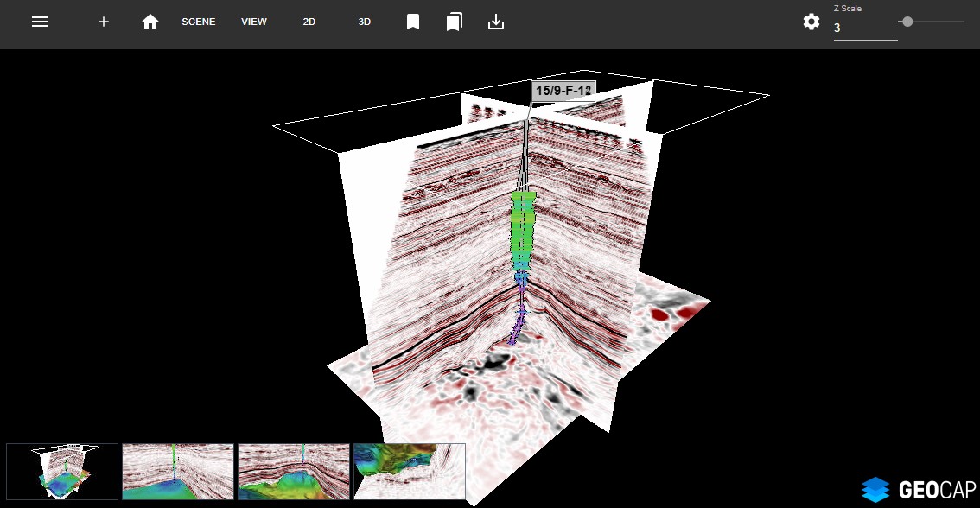Select the single bookmark icon
The width and height of the screenshot is (980, 508).
(x=413, y=22)
